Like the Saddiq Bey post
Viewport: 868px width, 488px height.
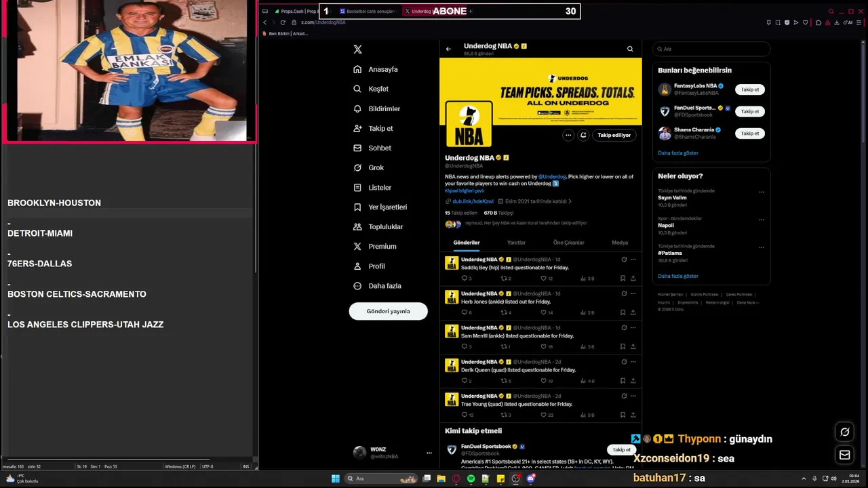pos(544,278)
